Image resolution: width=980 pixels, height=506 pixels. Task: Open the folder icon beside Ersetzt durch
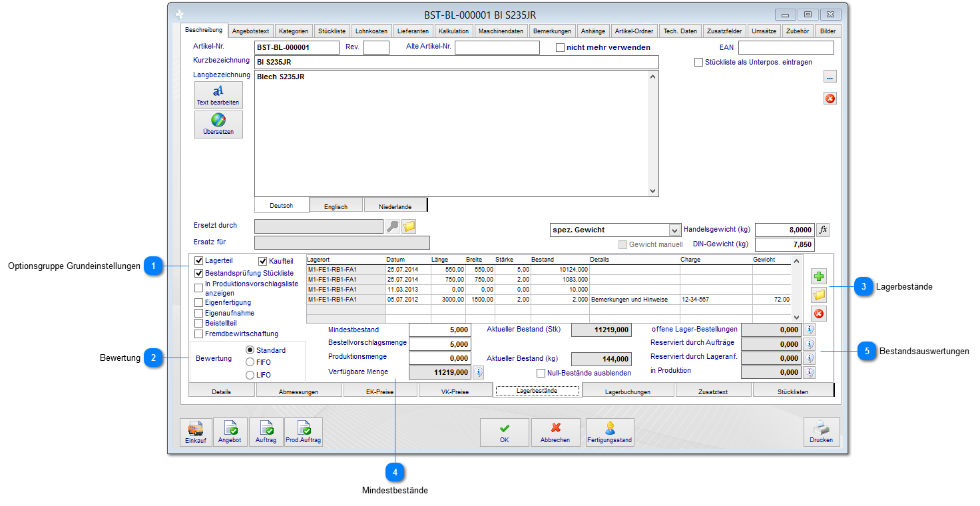tap(409, 226)
